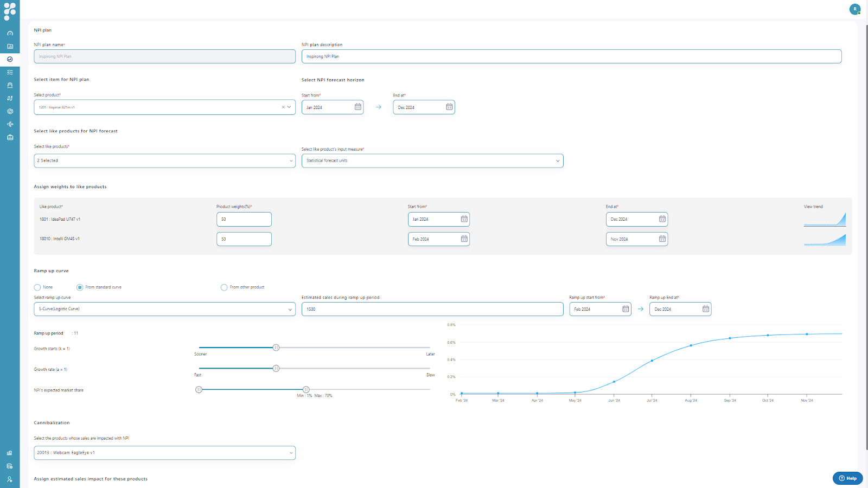Open the like product's input measure dropdown
868x488 pixels.
[432, 160]
